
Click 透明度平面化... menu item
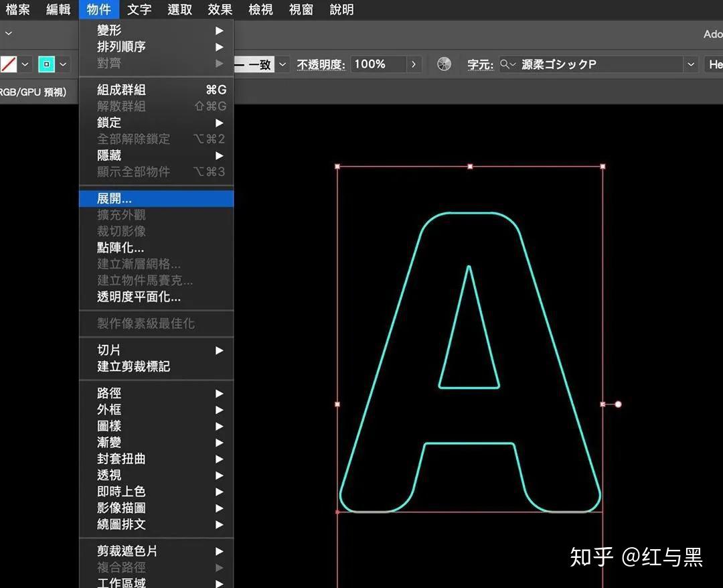(x=139, y=297)
